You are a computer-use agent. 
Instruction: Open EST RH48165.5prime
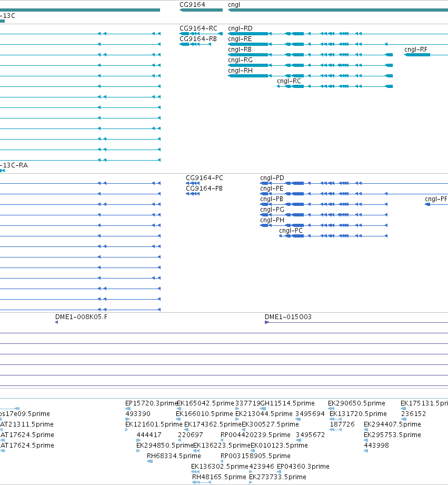tap(219, 477)
